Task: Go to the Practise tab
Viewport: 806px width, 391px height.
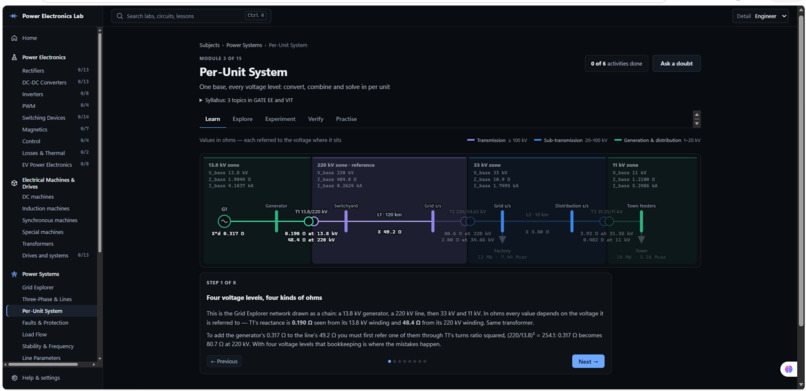Action: [346, 119]
